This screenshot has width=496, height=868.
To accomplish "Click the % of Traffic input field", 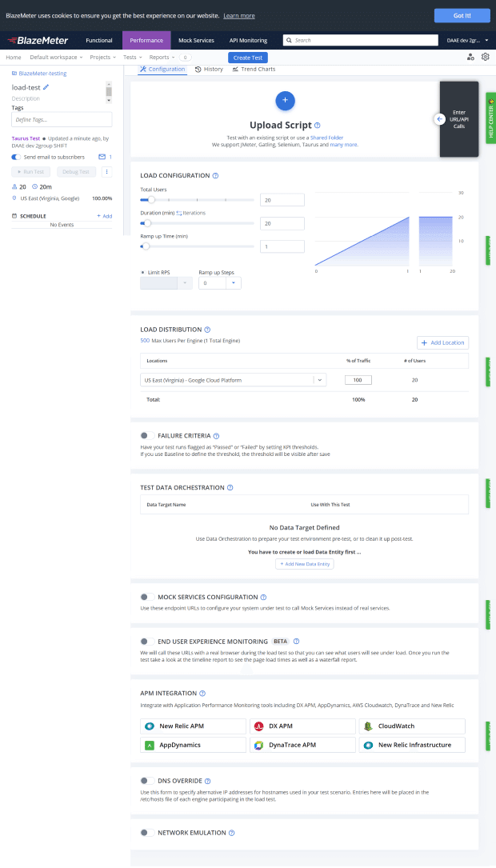I will coord(358,380).
